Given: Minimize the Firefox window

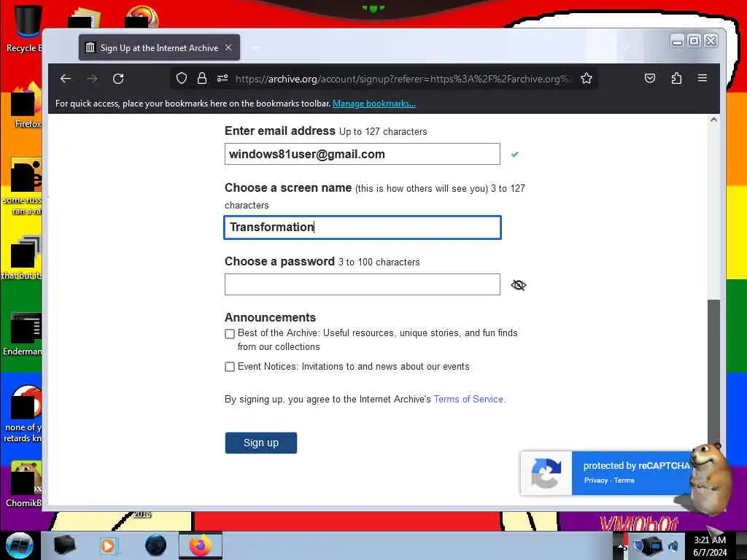Looking at the screenshot, I should click(x=677, y=42).
